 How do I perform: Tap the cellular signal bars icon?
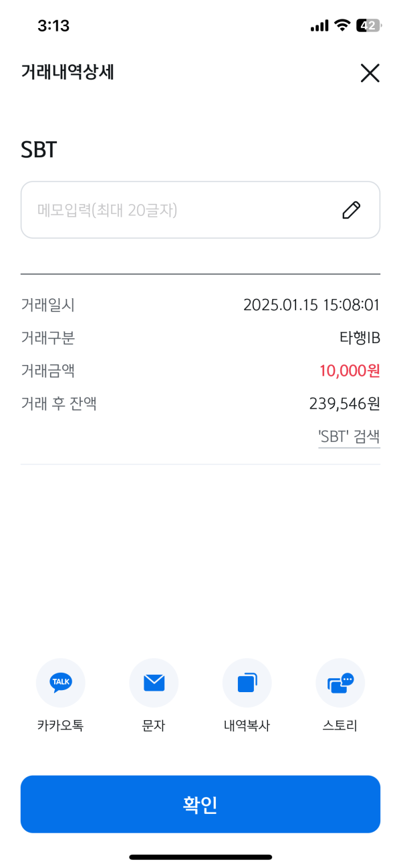(x=319, y=26)
